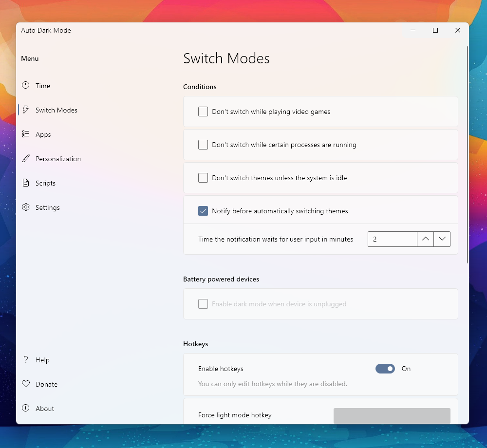Viewport: 487px width, 448px height.
Task: Click the Scripts document icon
Action: [x=26, y=183]
